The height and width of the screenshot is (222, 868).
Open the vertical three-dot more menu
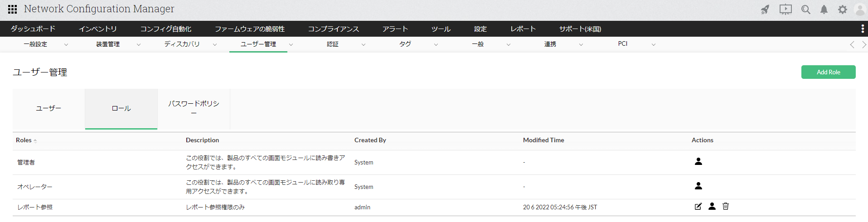[x=862, y=29]
